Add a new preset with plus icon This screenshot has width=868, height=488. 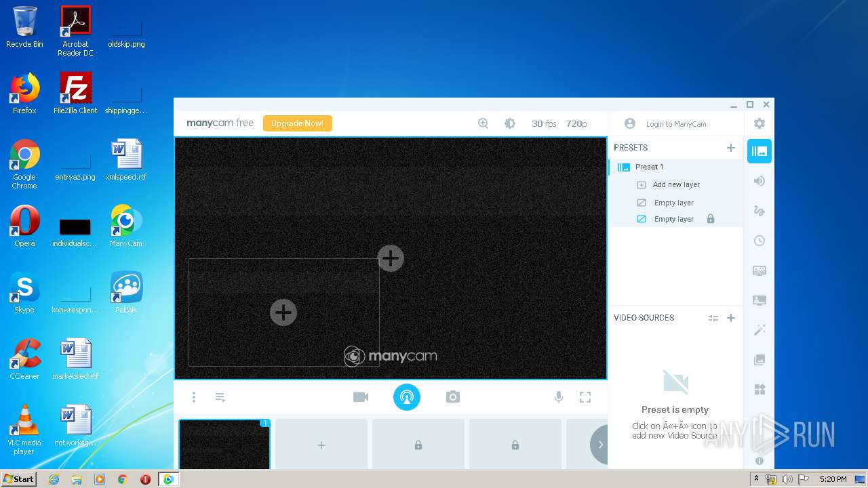[x=731, y=148]
